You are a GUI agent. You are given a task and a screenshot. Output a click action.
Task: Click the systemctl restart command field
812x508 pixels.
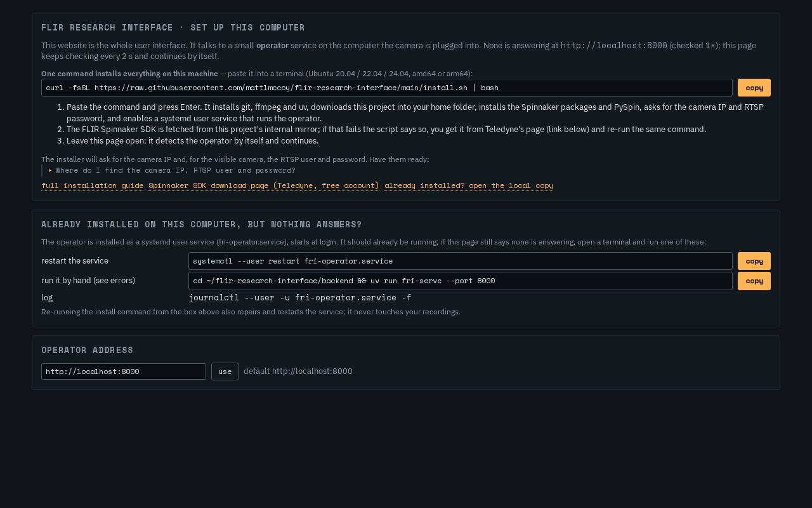pyautogui.click(x=461, y=261)
